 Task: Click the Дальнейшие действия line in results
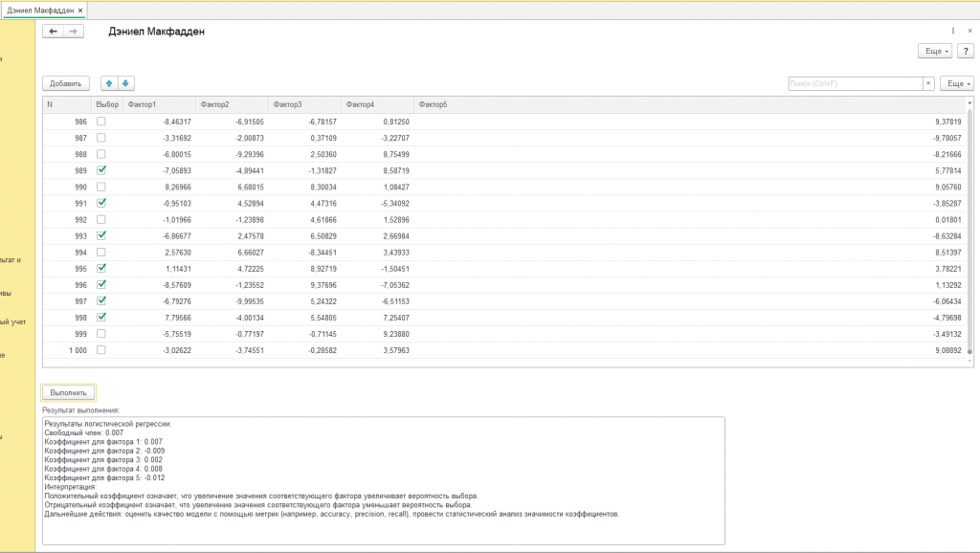[332, 515]
